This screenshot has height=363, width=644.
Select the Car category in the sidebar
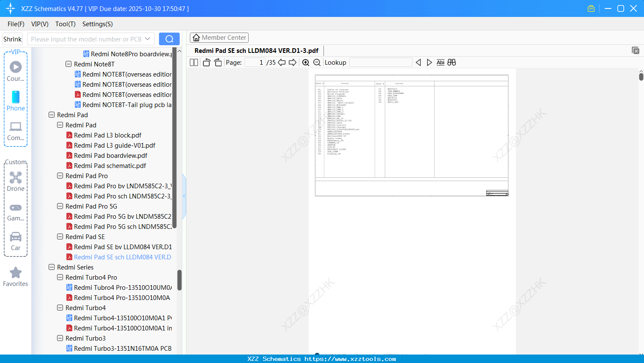click(x=15, y=241)
